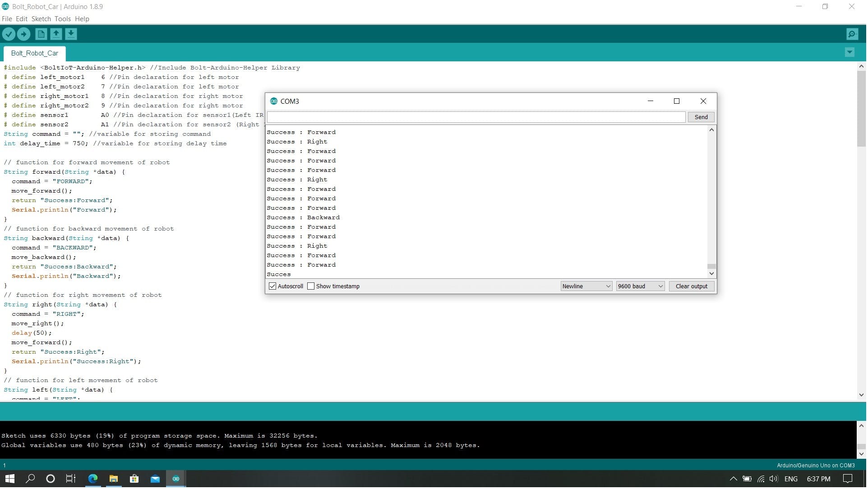This screenshot has width=868, height=489.
Task: Click 'Global variables use 480 bytes' console line
Action: tap(240, 445)
